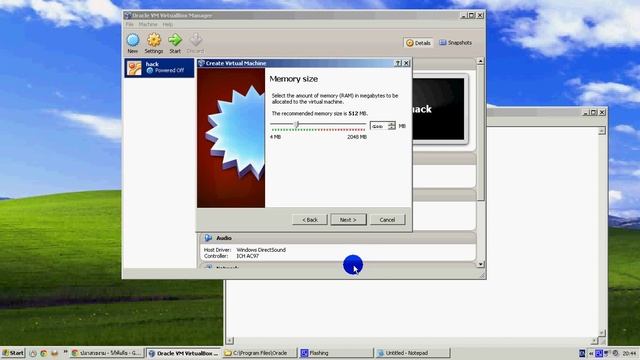This screenshot has width=640, height=360.
Task: Switch to the Flashing taskbar window
Action: pos(336,353)
